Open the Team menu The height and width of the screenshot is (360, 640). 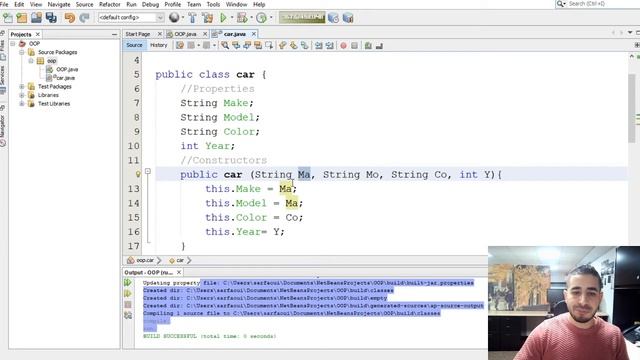(x=194, y=4)
